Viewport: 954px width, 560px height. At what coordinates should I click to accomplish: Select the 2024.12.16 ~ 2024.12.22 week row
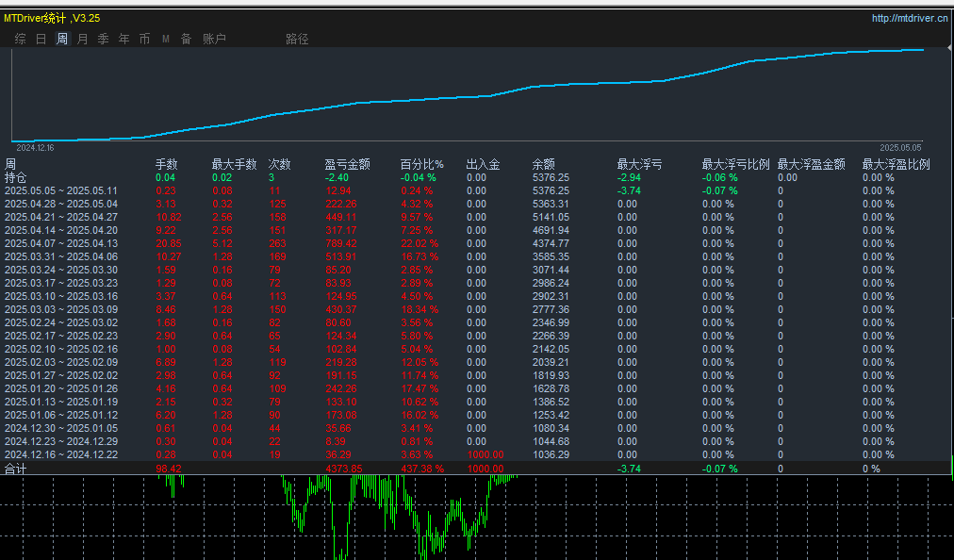point(61,454)
